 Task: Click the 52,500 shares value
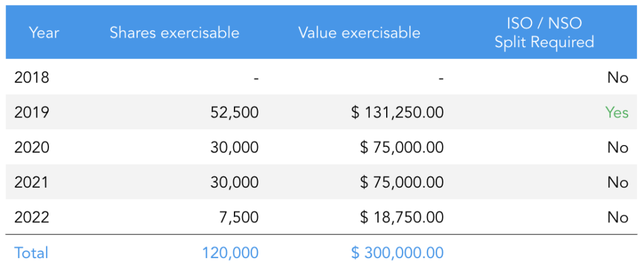pyautogui.click(x=233, y=113)
